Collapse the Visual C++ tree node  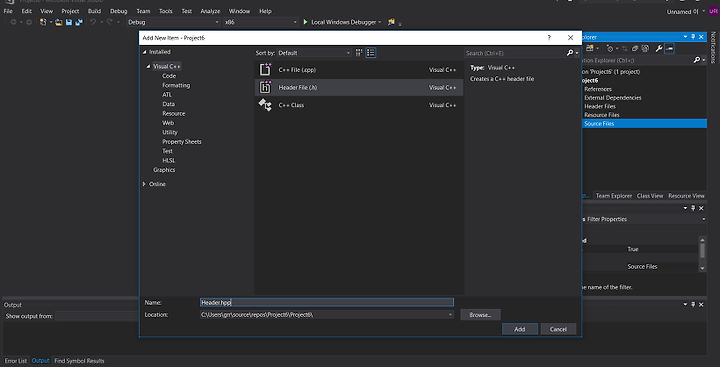149,67
